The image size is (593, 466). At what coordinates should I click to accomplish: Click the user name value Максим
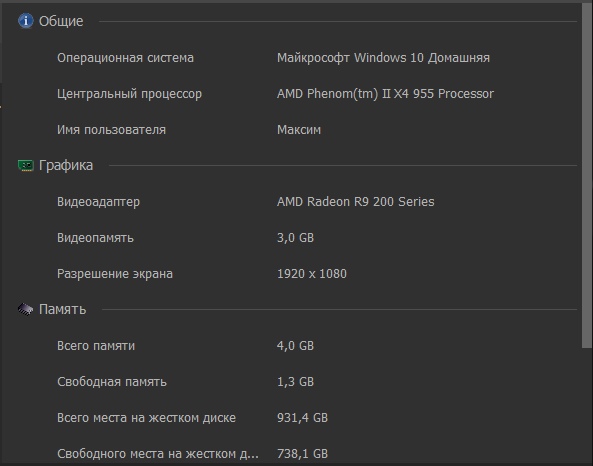pyautogui.click(x=299, y=130)
